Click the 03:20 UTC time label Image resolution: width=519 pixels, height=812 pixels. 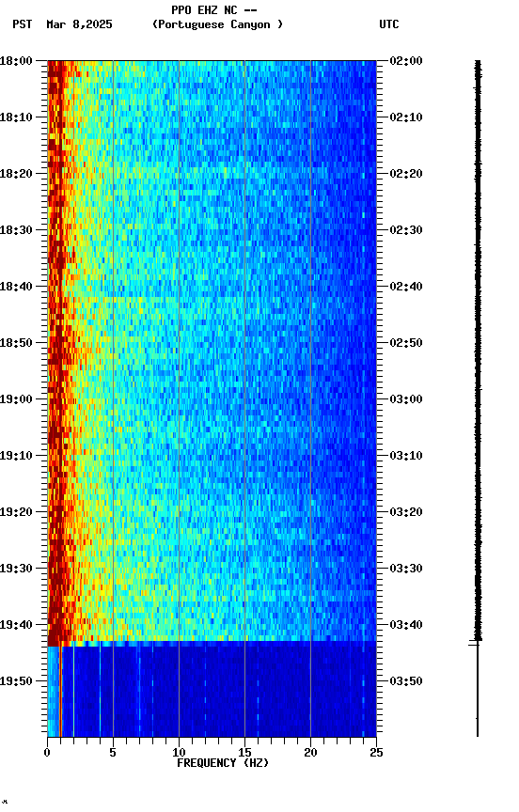coord(406,513)
